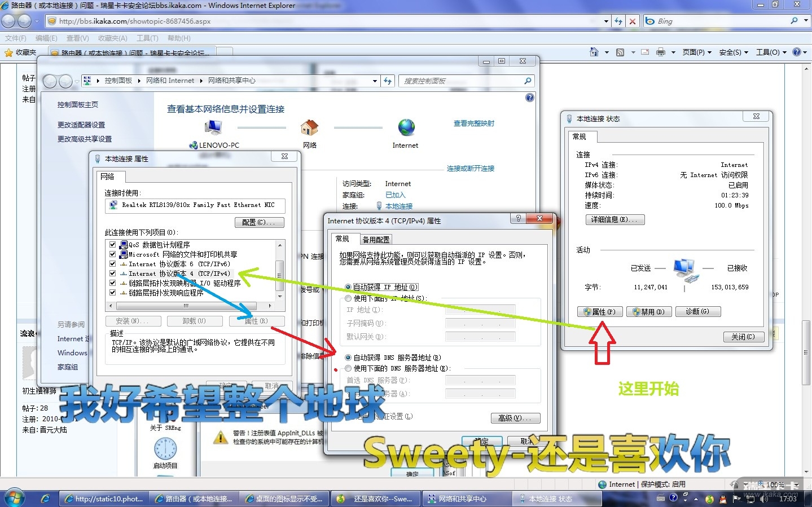
Task: Click the Print icon in the command bar
Action: pos(661,52)
